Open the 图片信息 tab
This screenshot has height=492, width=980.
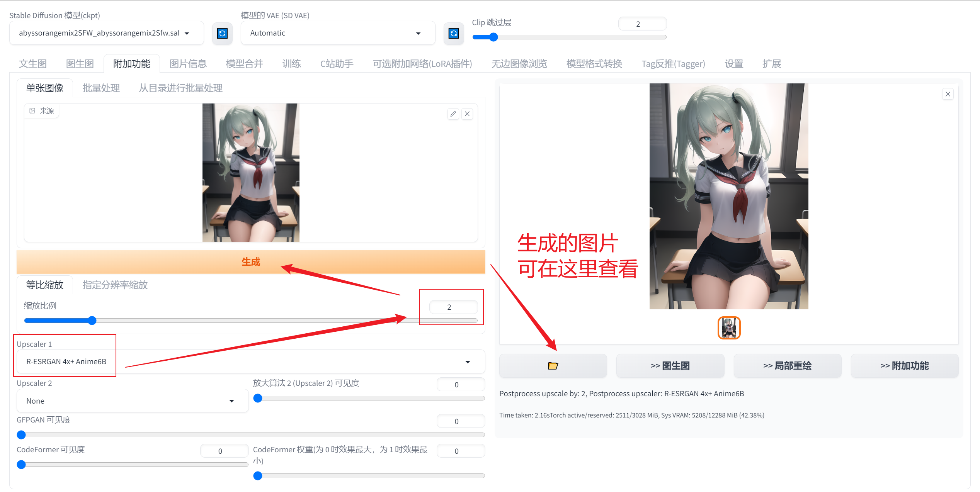pos(188,64)
